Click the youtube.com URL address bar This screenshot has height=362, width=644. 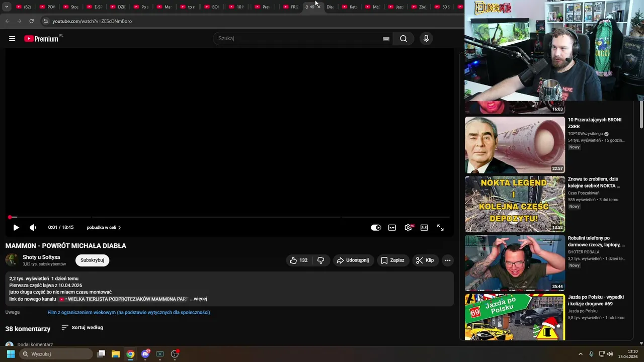92,21
